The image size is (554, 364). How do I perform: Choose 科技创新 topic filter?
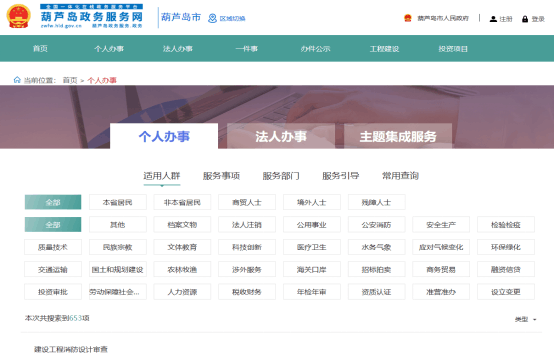pyautogui.click(x=247, y=247)
